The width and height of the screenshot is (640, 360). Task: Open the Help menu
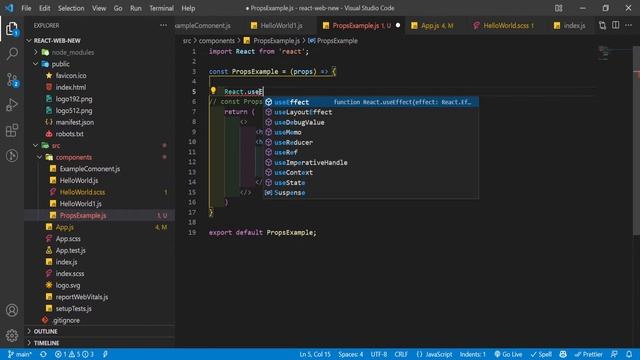(x=188, y=8)
